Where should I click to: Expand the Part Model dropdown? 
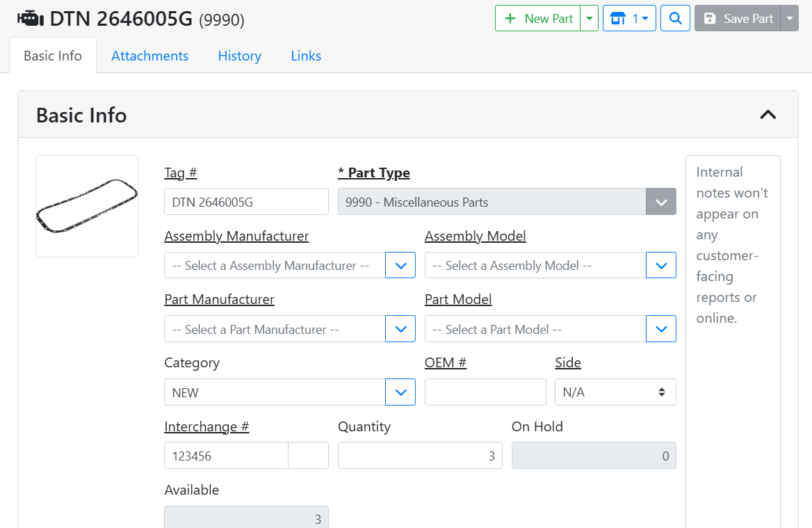click(x=661, y=329)
